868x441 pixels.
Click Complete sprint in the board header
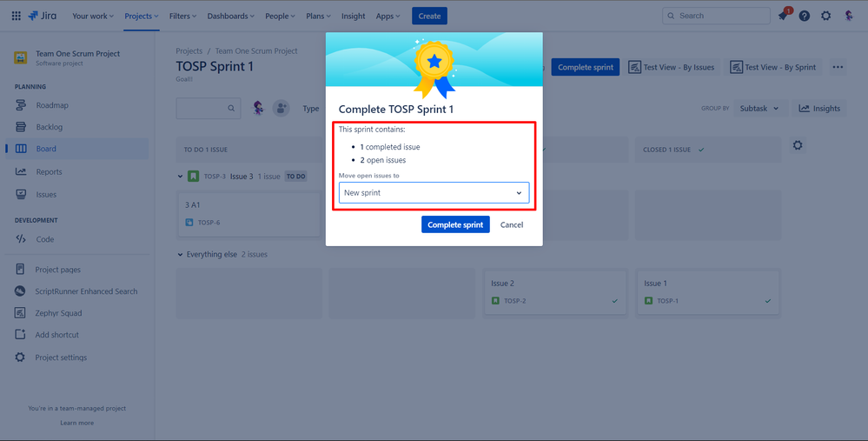pos(585,67)
